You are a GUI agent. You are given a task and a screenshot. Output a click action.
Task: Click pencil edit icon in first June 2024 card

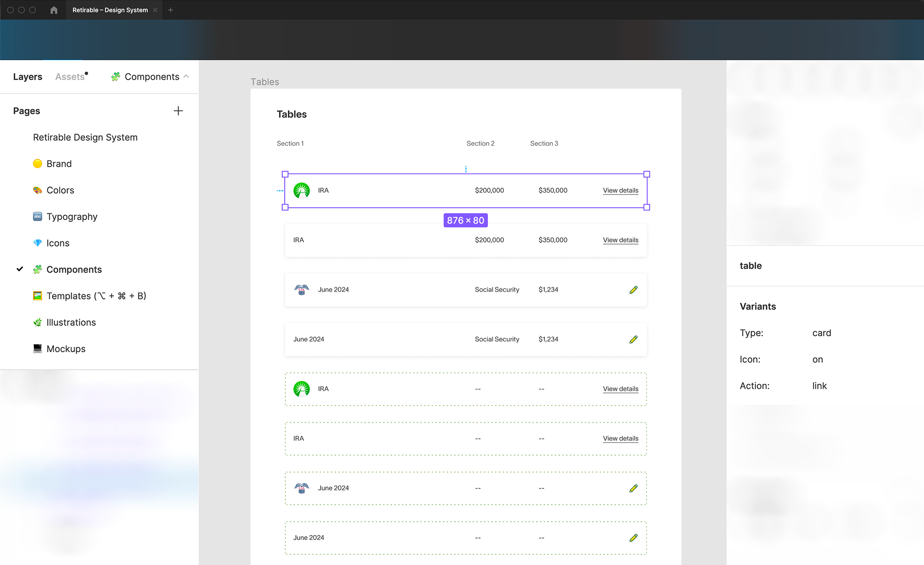click(x=633, y=289)
